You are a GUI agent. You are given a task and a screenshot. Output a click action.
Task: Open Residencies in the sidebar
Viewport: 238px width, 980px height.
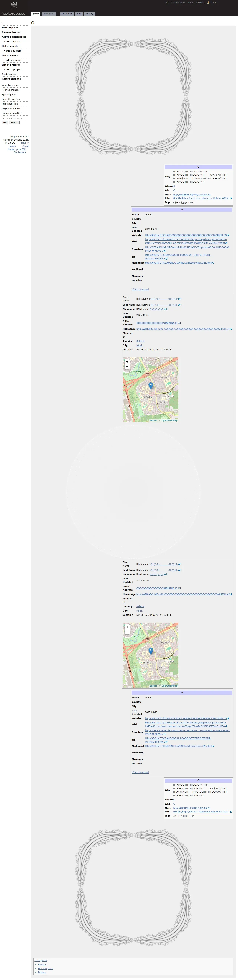click(9, 74)
